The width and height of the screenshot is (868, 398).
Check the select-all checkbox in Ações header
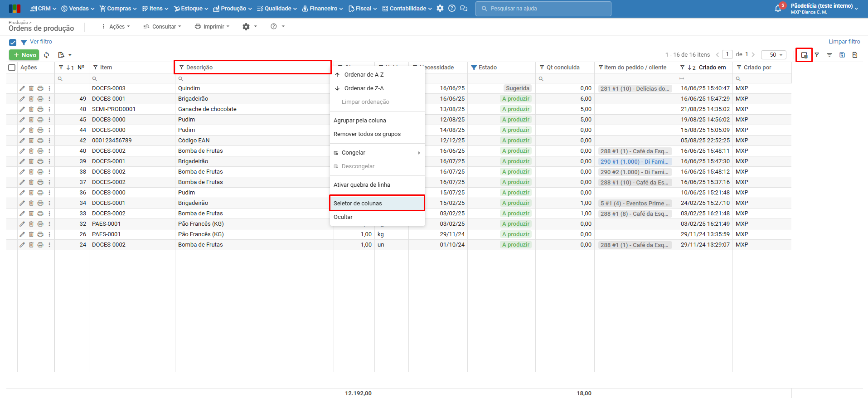click(x=12, y=68)
